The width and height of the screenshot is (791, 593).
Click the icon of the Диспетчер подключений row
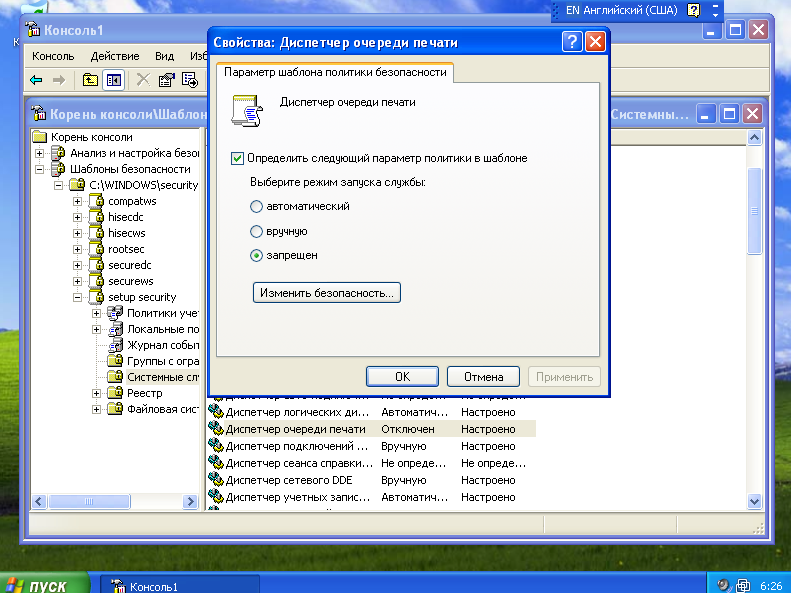[x=216, y=446]
